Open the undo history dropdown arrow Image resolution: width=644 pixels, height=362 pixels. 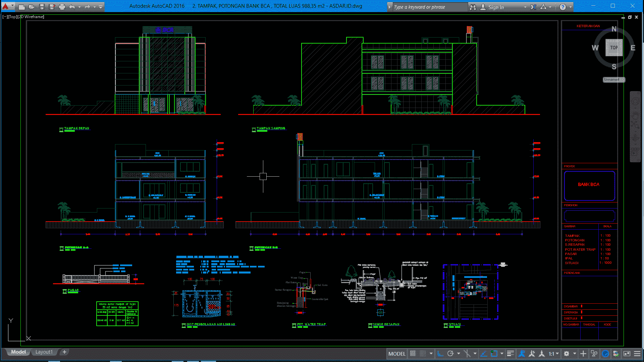click(79, 6)
